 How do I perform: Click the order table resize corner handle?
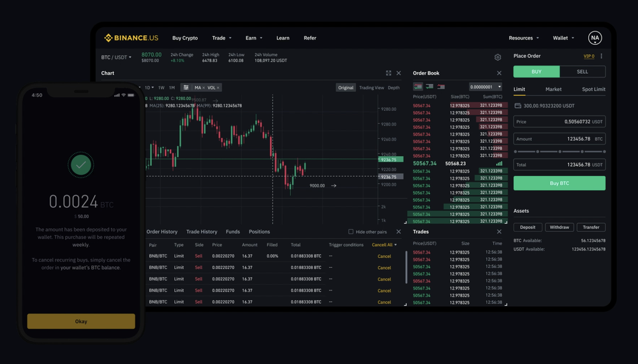point(405,304)
